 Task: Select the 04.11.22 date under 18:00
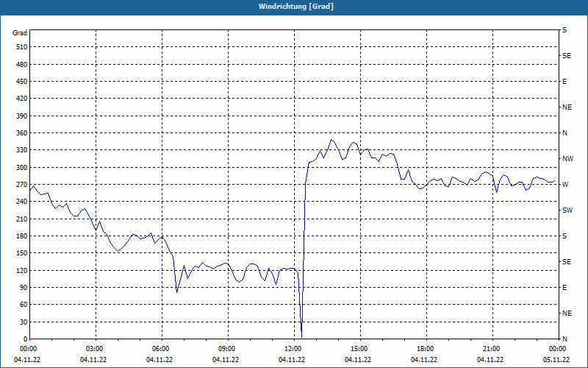(424, 360)
